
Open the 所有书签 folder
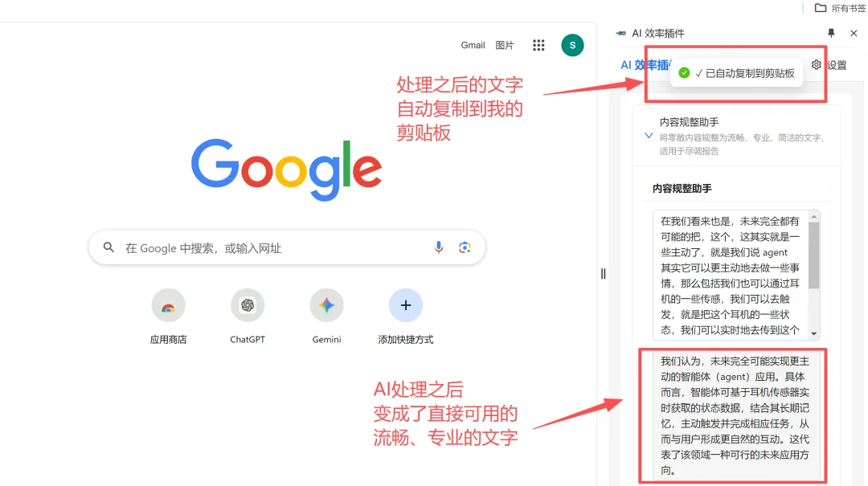840,8
